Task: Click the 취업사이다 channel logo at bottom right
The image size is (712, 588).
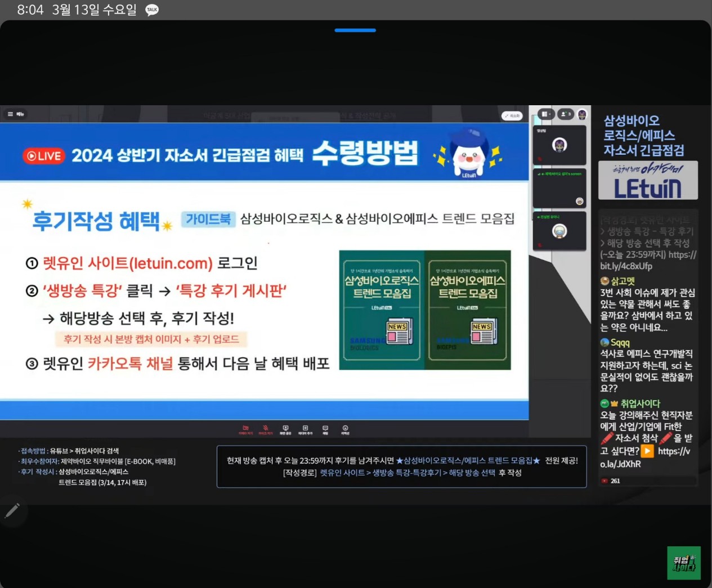Action: [684, 563]
